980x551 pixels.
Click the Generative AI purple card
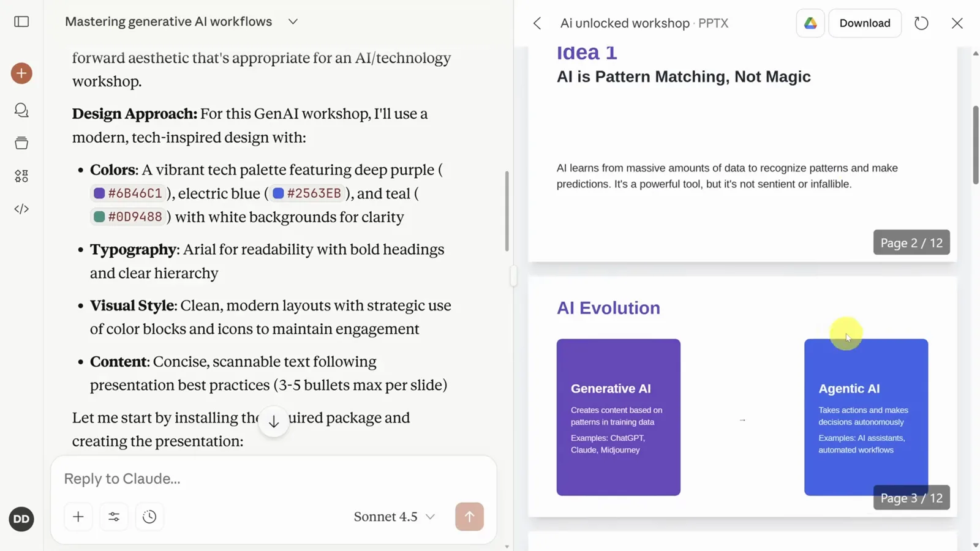click(618, 417)
